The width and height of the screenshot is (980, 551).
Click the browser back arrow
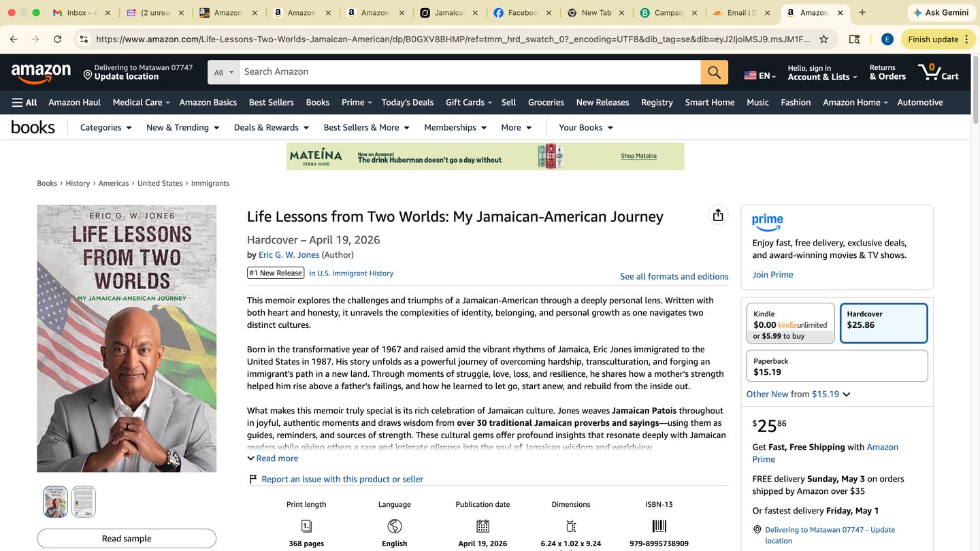pos(14,39)
